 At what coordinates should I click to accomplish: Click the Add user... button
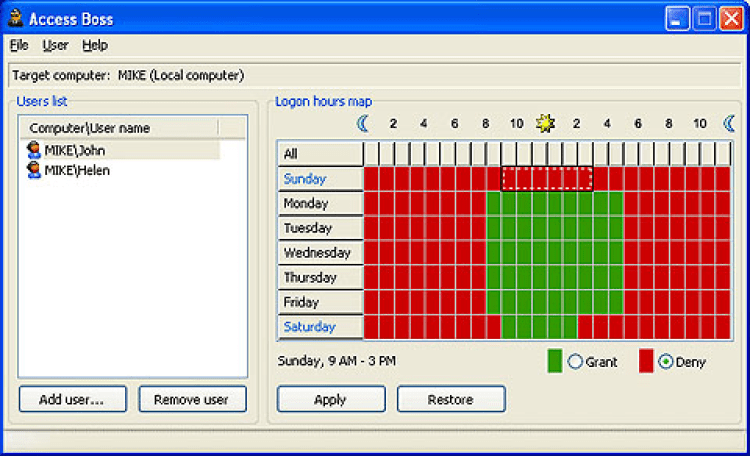73,399
